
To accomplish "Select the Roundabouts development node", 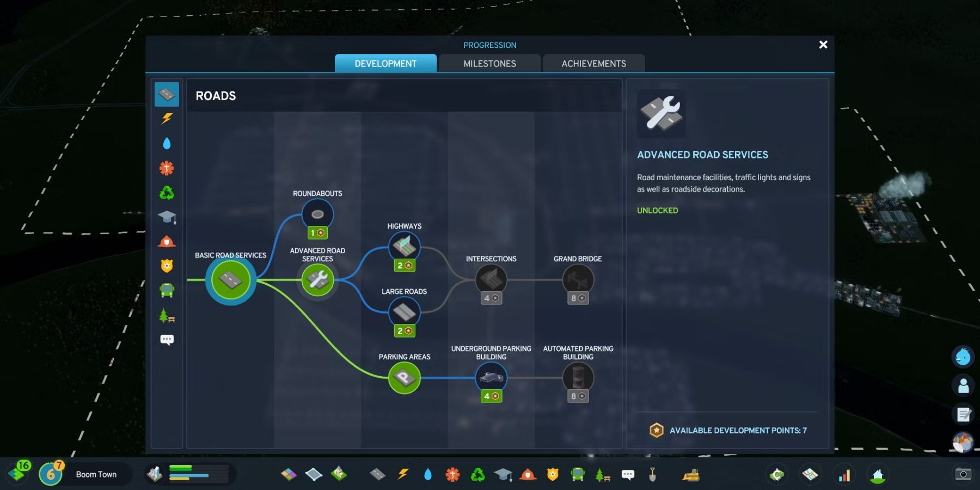I will (x=317, y=214).
